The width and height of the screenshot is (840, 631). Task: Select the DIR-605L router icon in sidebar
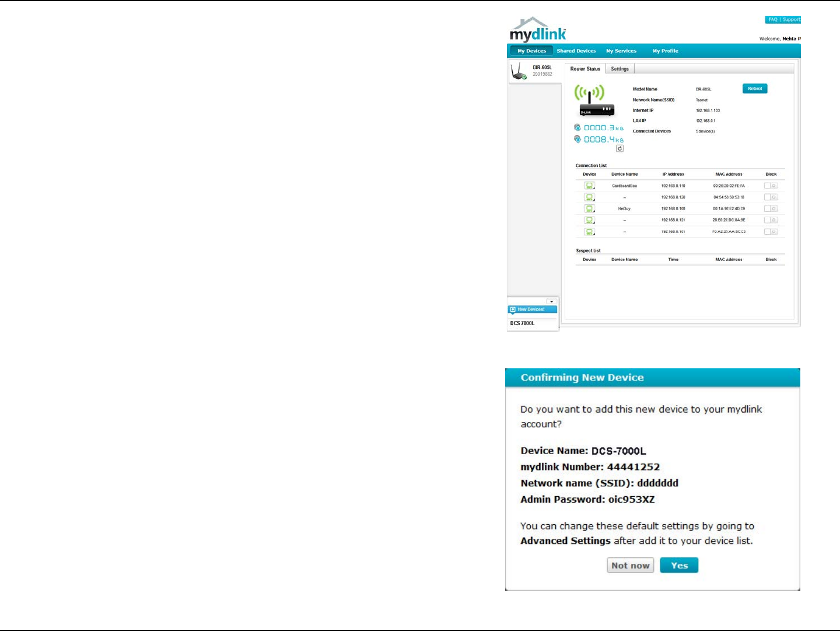coord(519,71)
